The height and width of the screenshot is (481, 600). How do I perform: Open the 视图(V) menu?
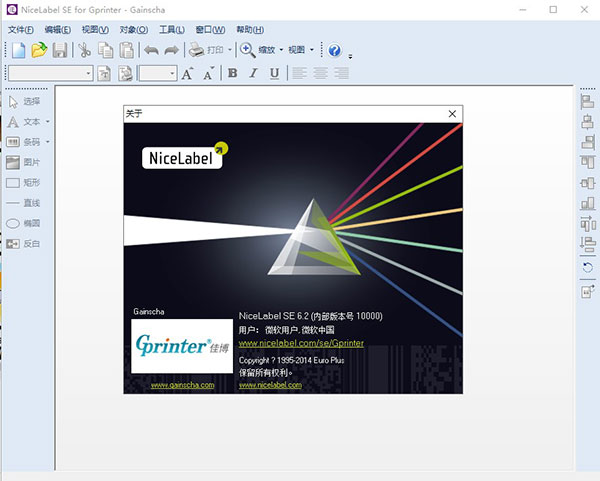coord(95,30)
